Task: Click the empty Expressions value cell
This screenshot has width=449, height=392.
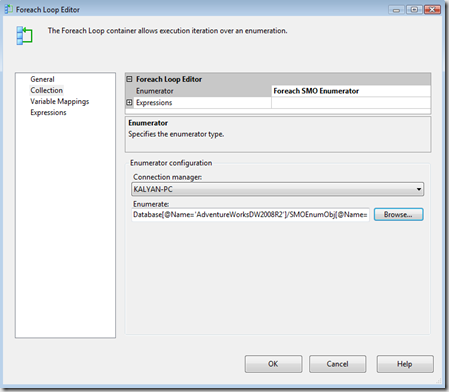Action: [351, 103]
